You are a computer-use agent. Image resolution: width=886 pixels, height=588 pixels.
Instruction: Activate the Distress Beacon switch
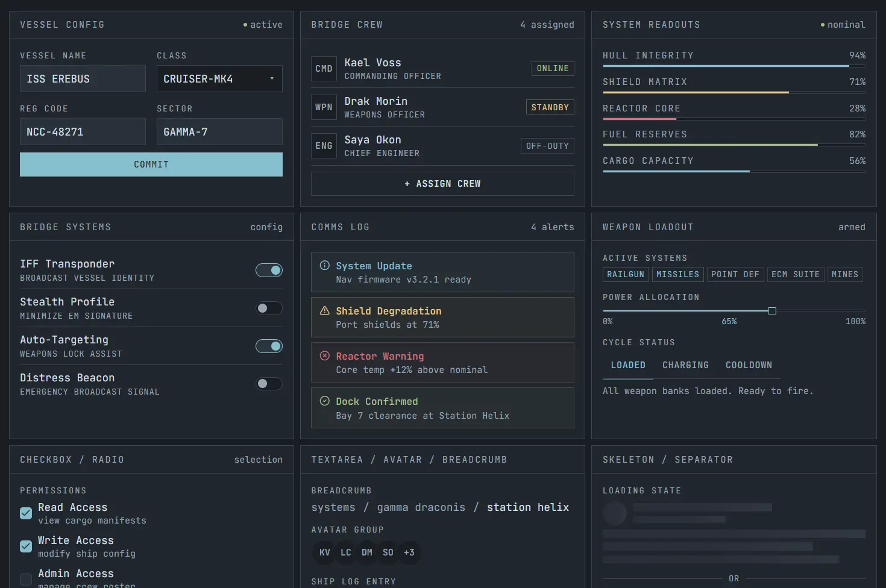[269, 384]
